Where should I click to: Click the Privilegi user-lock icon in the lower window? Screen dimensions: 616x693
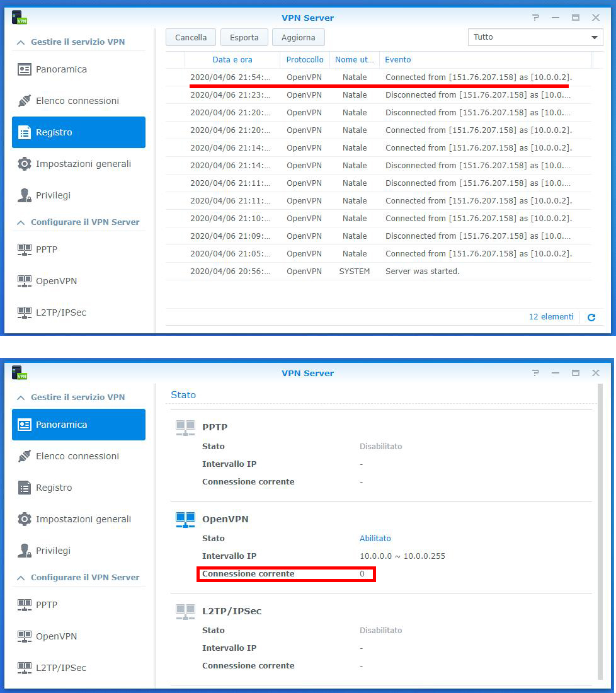coord(25,551)
